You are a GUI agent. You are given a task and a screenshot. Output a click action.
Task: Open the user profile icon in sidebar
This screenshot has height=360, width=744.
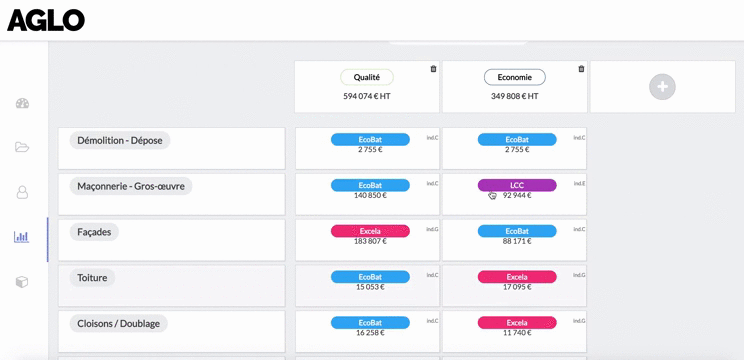(x=22, y=192)
